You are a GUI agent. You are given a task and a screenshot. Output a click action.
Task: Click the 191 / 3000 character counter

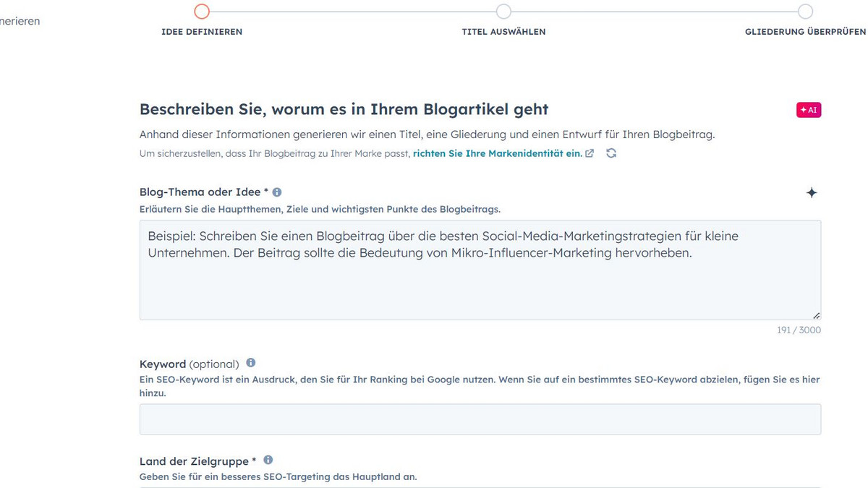click(799, 330)
